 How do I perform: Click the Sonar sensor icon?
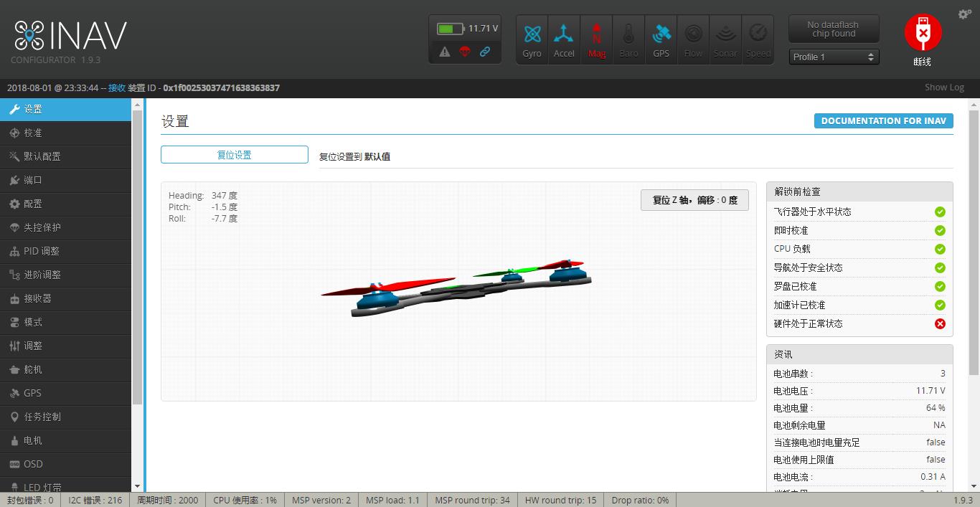725,39
